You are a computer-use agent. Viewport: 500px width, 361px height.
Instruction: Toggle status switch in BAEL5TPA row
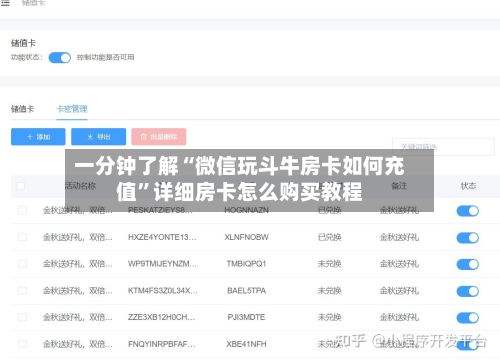point(468,291)
